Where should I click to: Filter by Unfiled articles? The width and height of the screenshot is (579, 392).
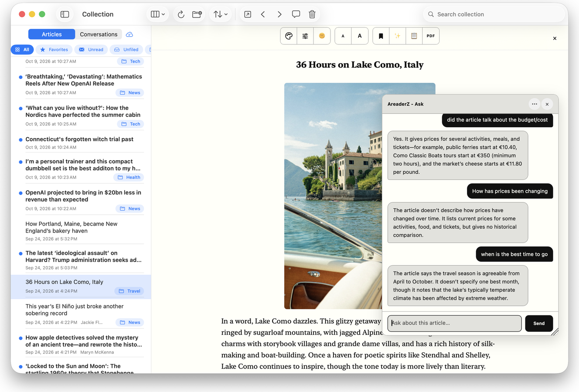coord(126,50)
